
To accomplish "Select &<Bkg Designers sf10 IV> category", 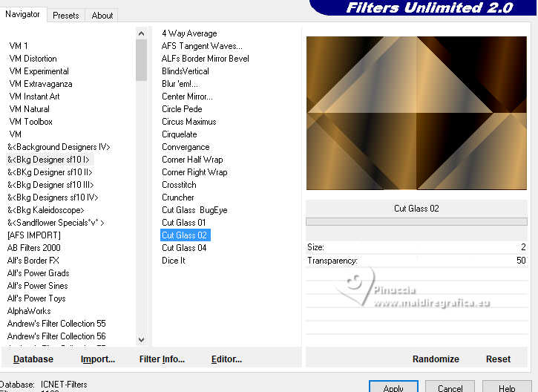I will click(x=53, y=197).
